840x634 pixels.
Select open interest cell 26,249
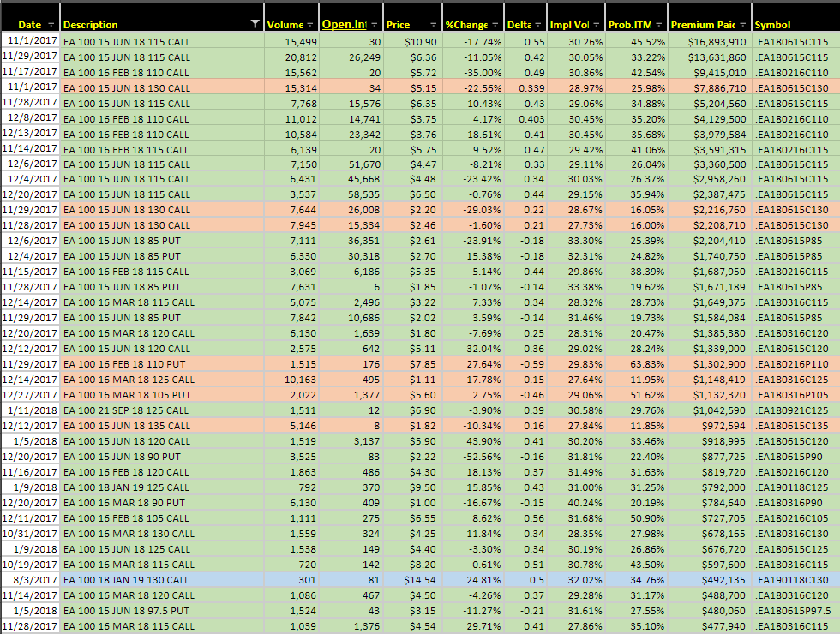pyautogui.click(x=351, y=57)
